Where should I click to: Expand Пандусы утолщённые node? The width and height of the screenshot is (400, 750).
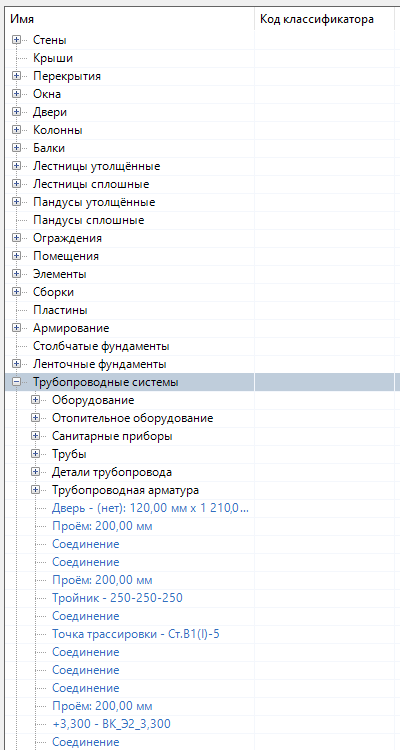coord(17,202)
